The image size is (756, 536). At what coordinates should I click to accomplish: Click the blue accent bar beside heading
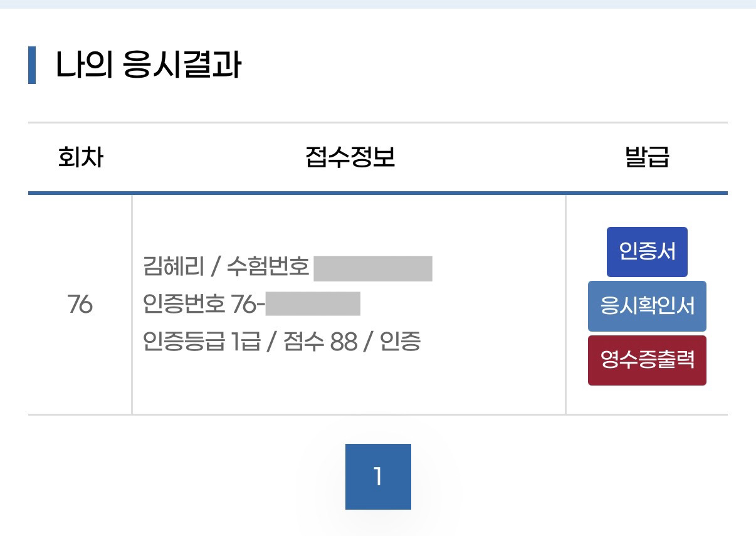pos(32,65)
